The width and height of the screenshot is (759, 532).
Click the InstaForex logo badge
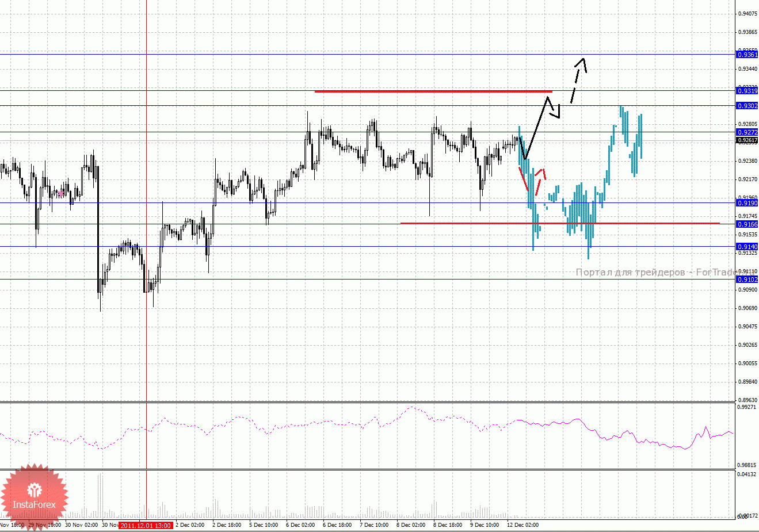[35, 497]
